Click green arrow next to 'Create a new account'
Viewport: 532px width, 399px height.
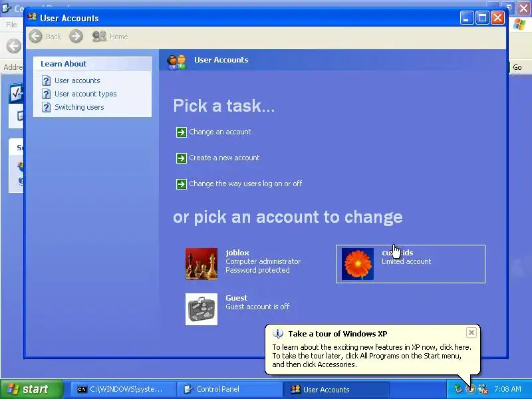click(x=182, y=158)
